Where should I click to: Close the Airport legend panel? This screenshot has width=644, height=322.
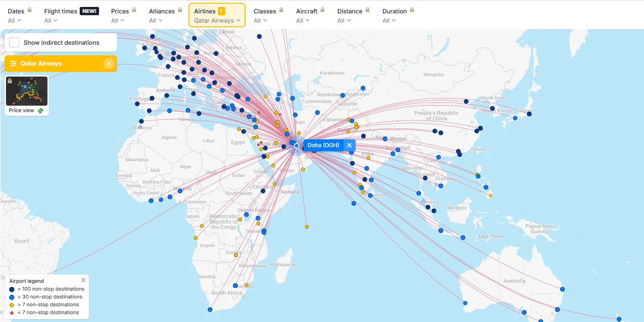(x=83, y=280)
